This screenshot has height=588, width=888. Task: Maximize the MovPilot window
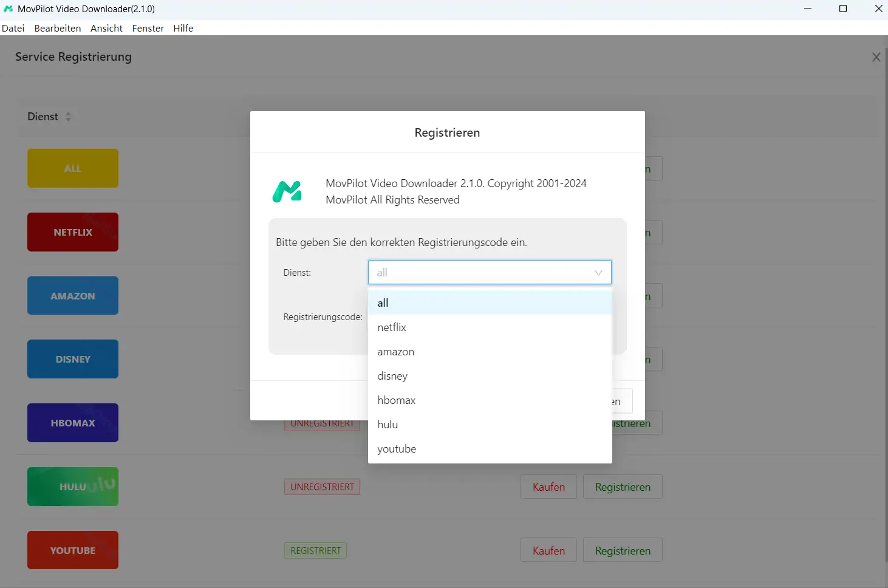point(843,9)
